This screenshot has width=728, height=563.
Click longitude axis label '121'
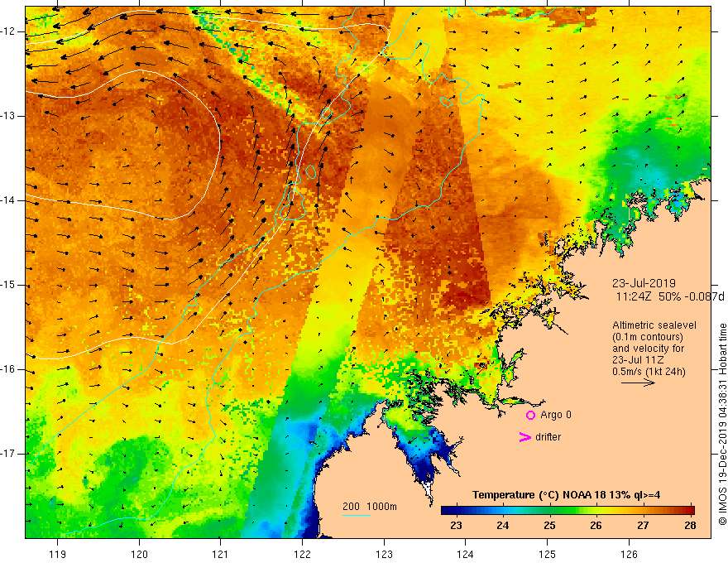220,554
